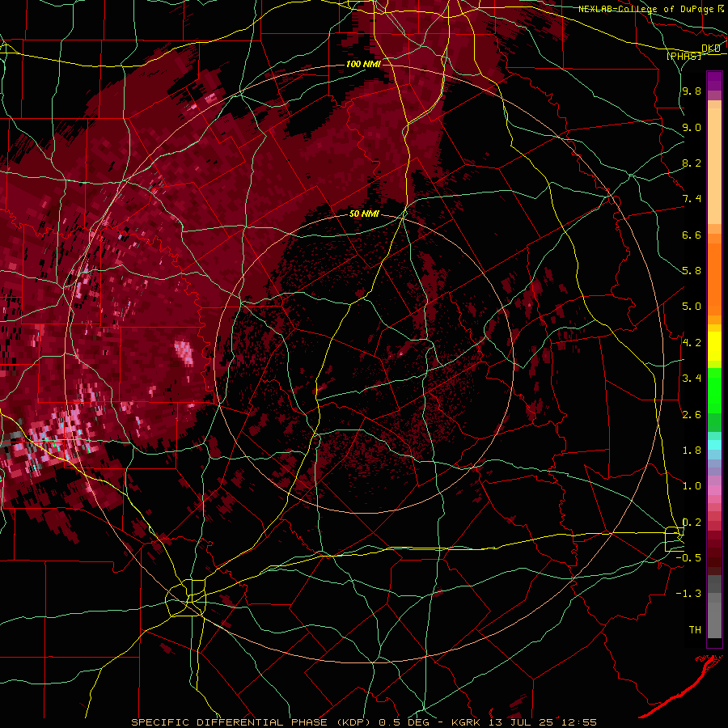Click the -1.3 value on the scale
Viewport: 728px width, 728px height.
pos(688,594)
